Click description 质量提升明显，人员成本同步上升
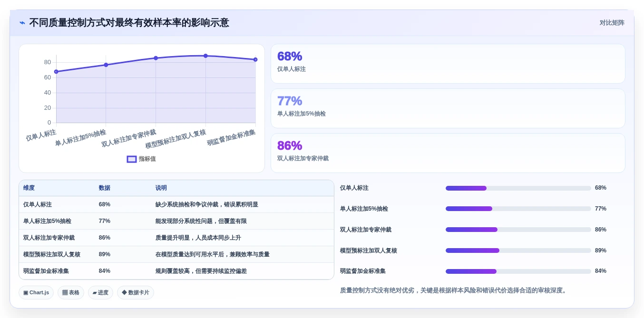The image size is (644, 318). [198, 238]
